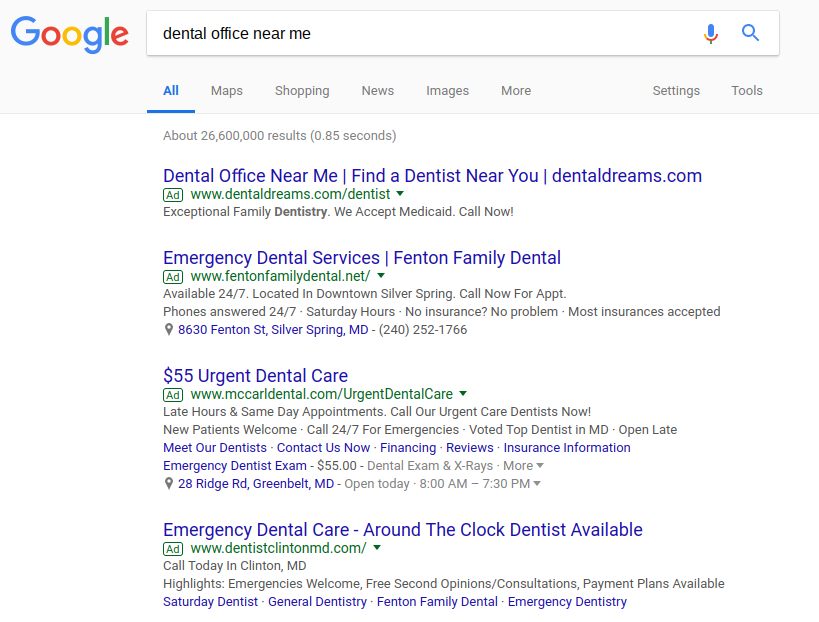Open the More search menu
This screenshot has height=622, width=819.
[516, 91]
